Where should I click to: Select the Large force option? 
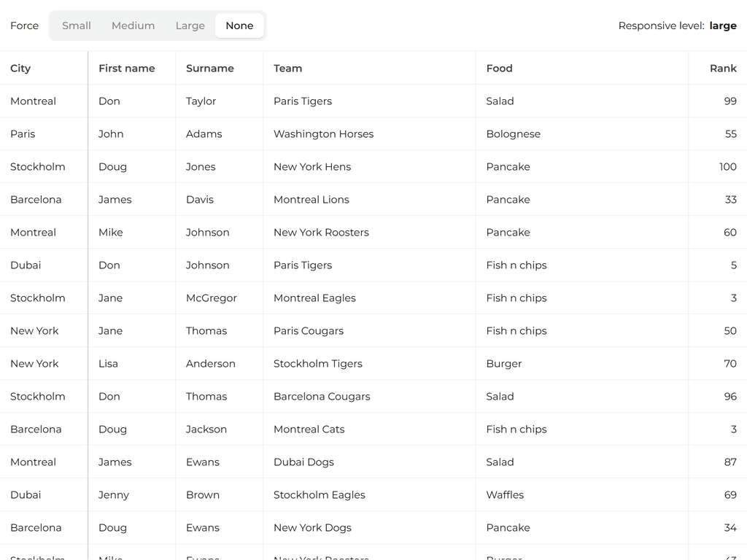click(190, 26)
